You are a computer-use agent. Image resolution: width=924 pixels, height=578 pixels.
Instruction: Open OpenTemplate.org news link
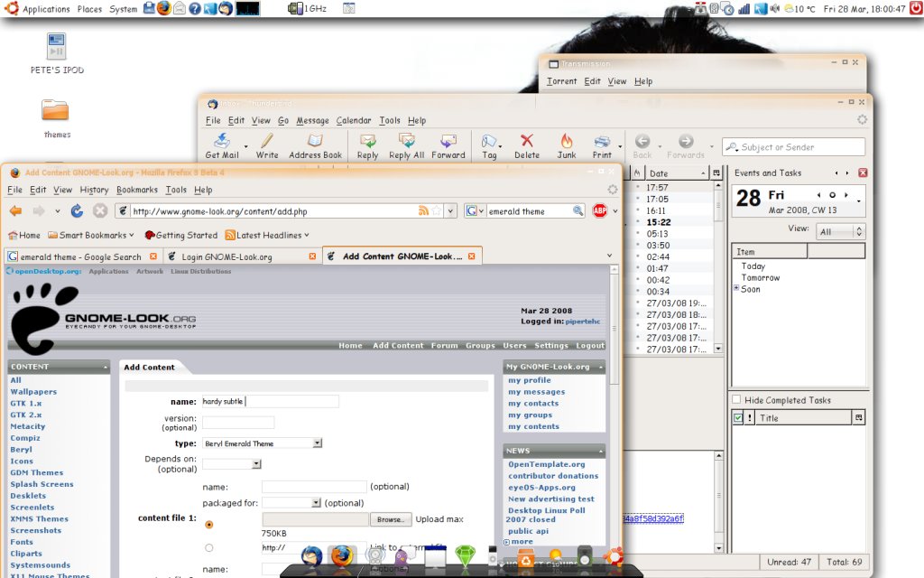pos(546,464)
